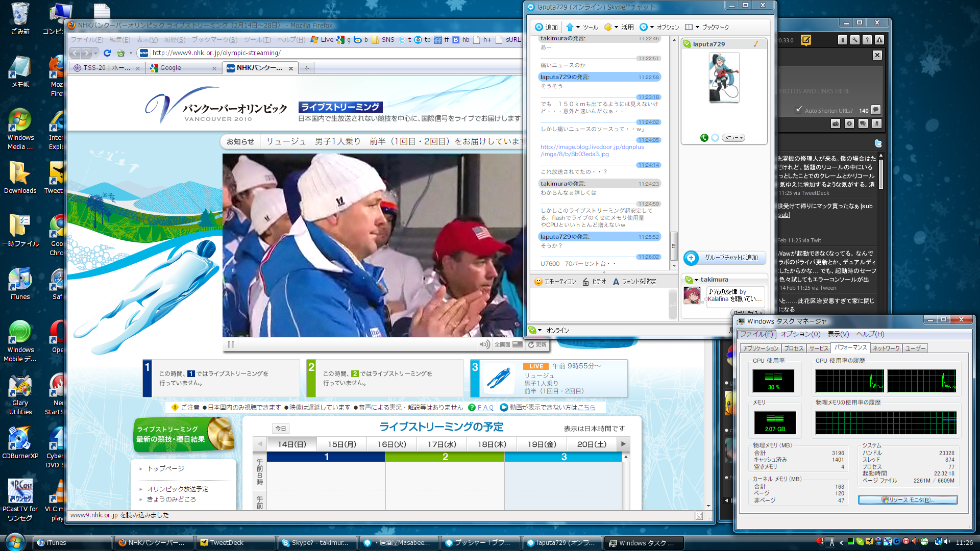Open new tab button in Firefox
The width and height of the screenshot is (980, 551).
306,68
